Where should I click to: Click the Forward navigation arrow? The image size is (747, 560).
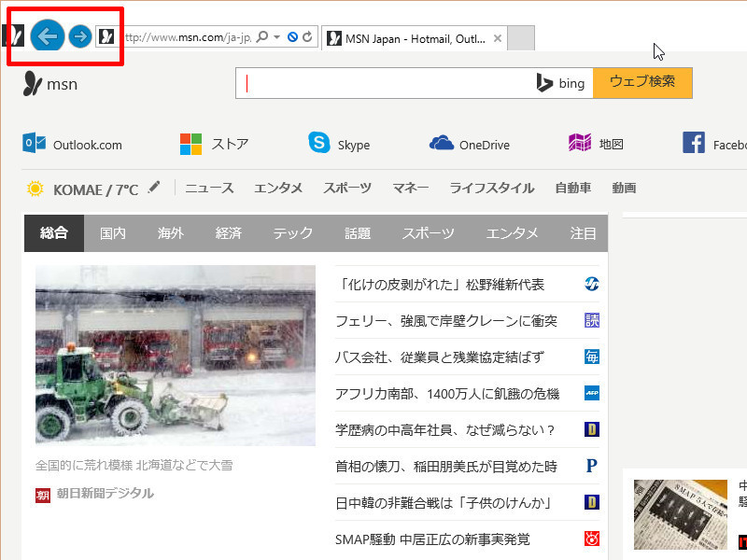80,36
